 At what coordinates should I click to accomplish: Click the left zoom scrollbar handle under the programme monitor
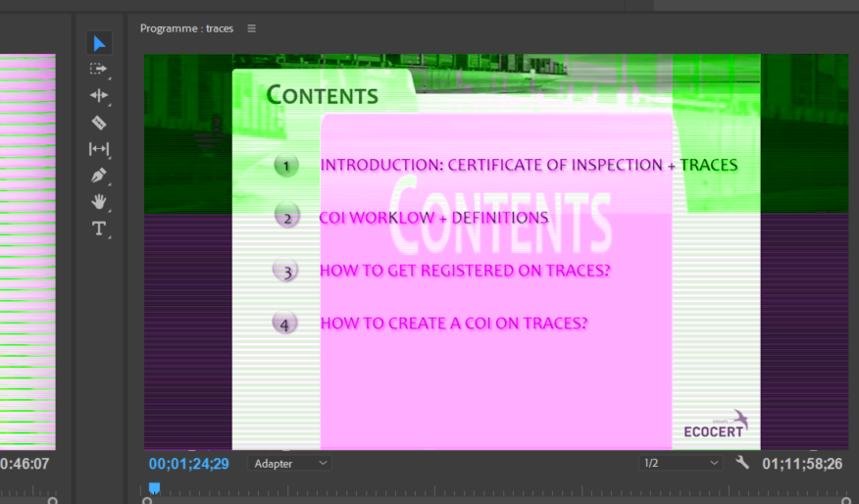tap(147, 500)
